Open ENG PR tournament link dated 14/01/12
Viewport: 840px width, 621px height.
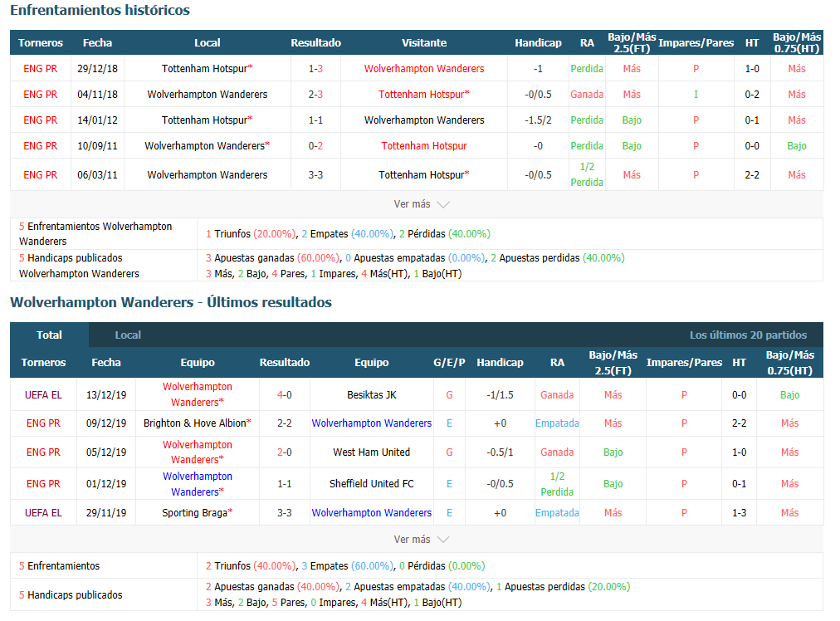click(x=40, y=120)
